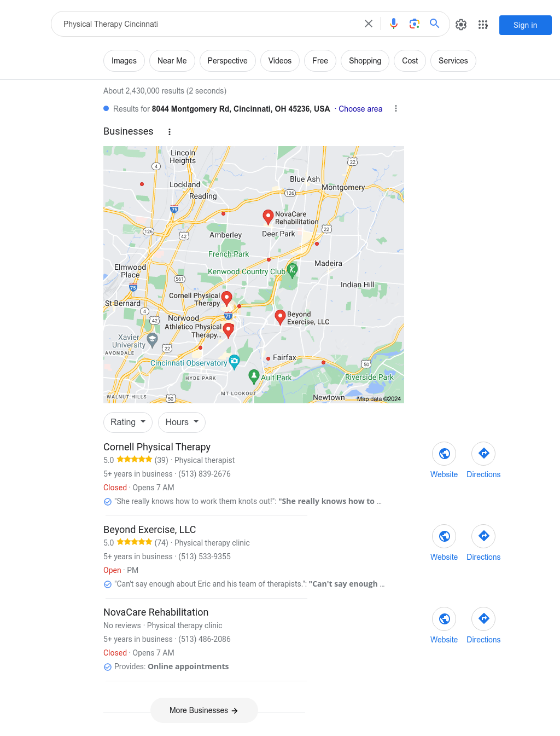560x736 pixels.
Task: Open Website icon for Cornell Physical Therapy
Action: [444, 454]
